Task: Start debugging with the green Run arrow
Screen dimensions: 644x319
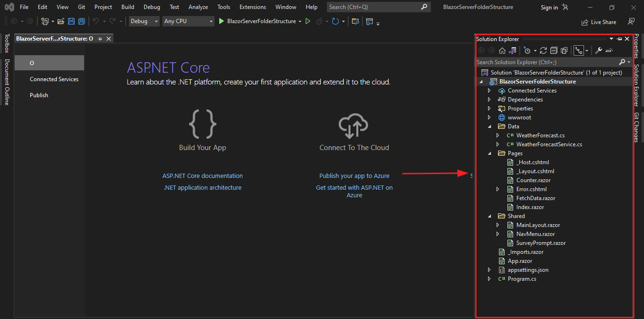Action: [x=221, y=21]
